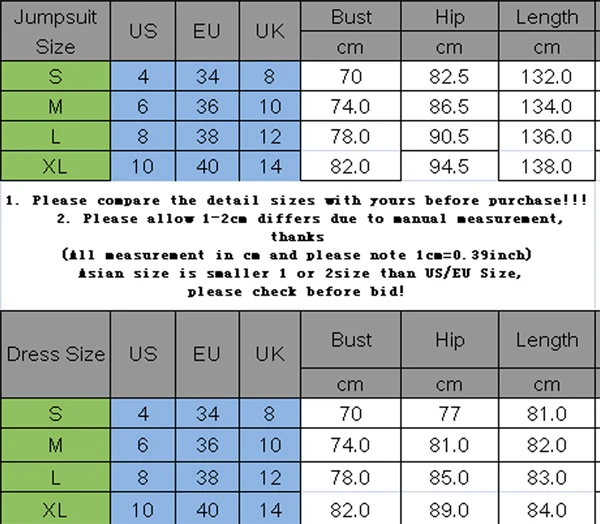The width and height of the screenshot is (600, 524).
Task: Select the jumpsuit S size cell
Action: (55, 76)
